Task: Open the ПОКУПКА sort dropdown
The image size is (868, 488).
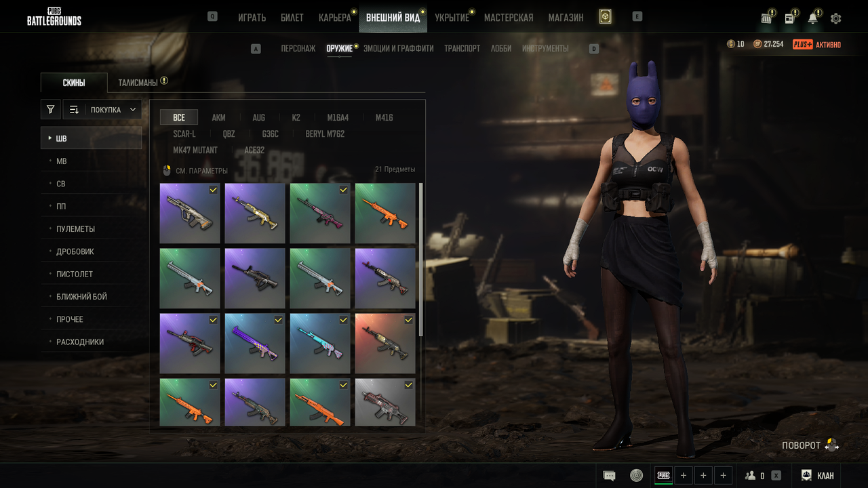Action: (x=113, y=109)
